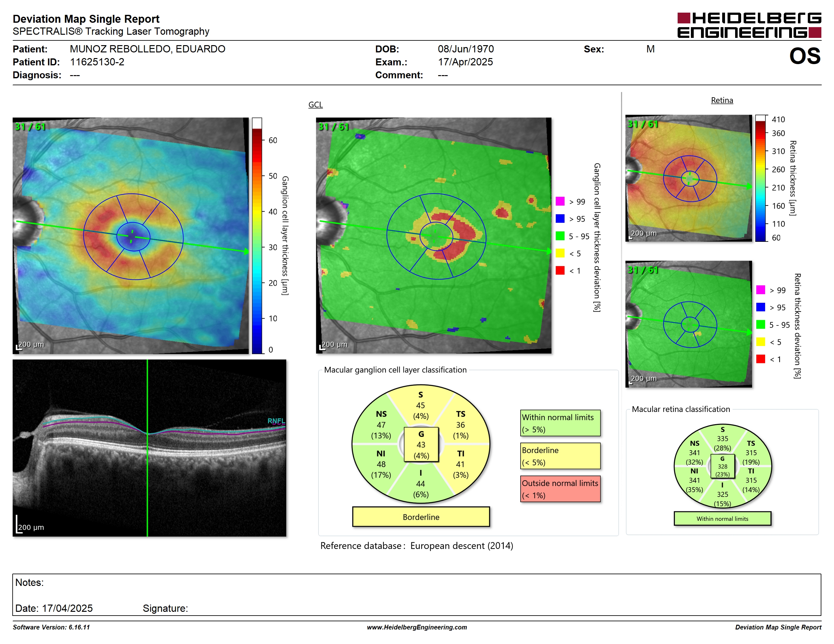This screenshot has width=834, height=644.
Task: Click the blue >95 swatch in GCL legend
Action: [560, 218]
